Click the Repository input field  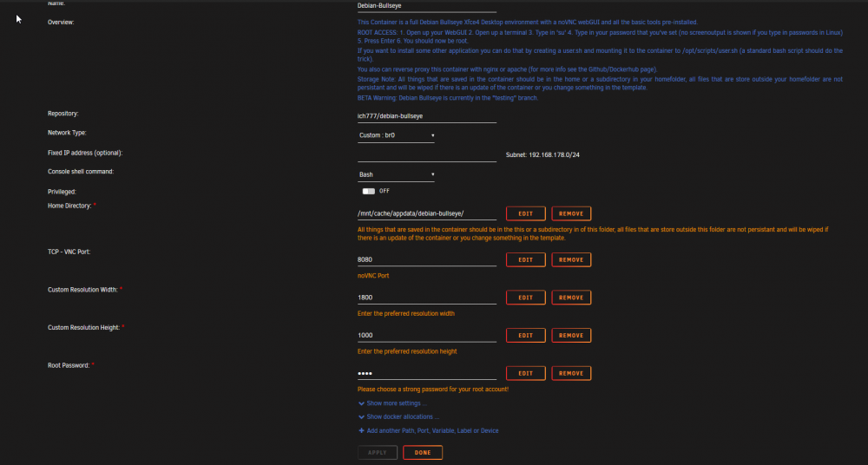(427, 116)
